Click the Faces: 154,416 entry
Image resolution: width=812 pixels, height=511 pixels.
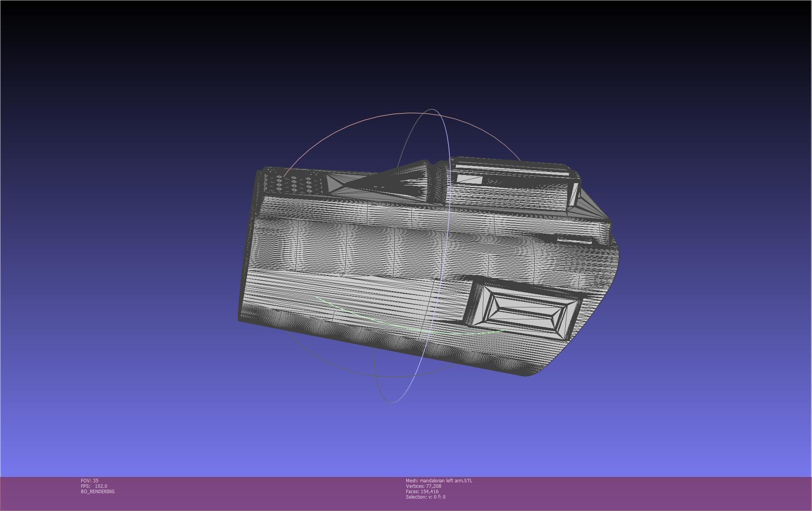tap(422, 491)
